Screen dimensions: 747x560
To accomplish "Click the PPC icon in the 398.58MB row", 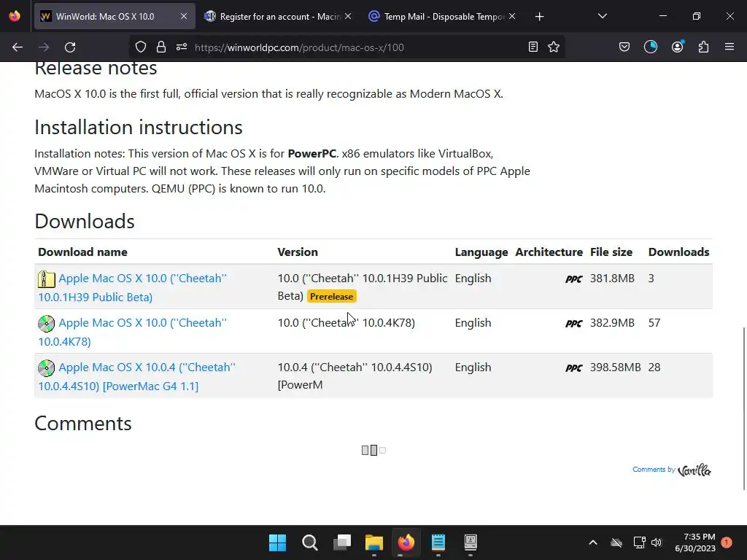I will 573,368.
